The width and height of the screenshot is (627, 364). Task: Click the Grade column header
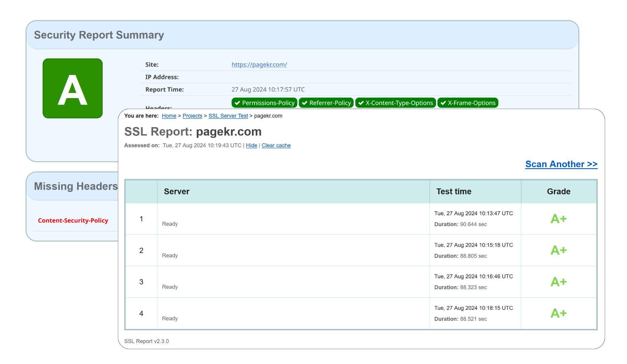pyautogui.click(x=559, y=191)
